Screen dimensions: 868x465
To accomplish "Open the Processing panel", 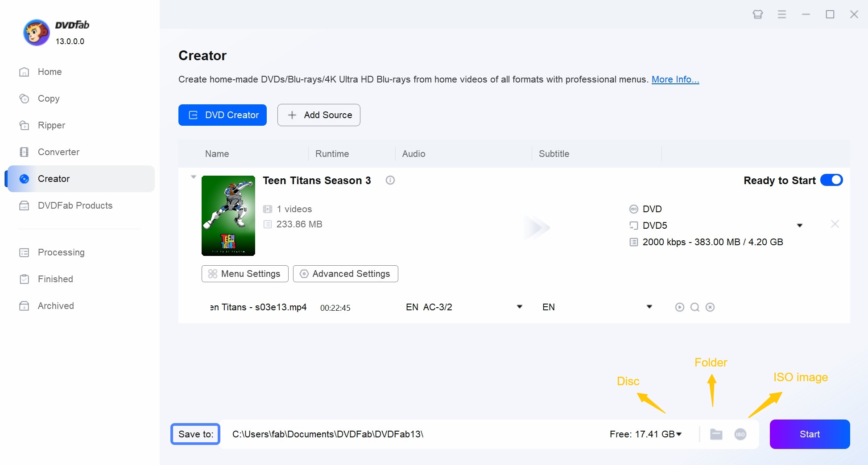I will [x=61, y=252].
